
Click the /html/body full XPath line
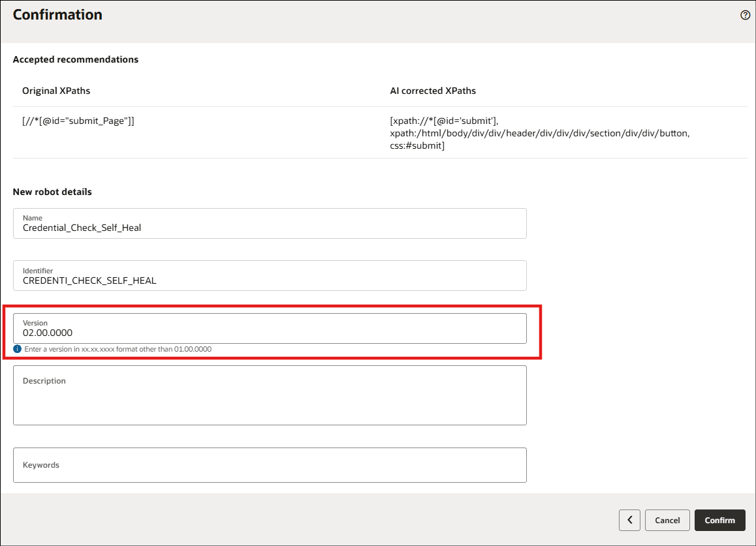539,133
